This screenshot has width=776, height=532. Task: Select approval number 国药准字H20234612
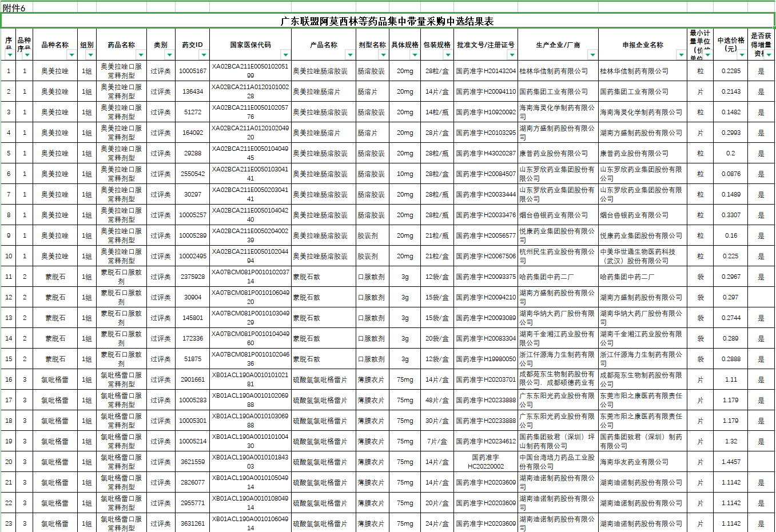[486, 441]
